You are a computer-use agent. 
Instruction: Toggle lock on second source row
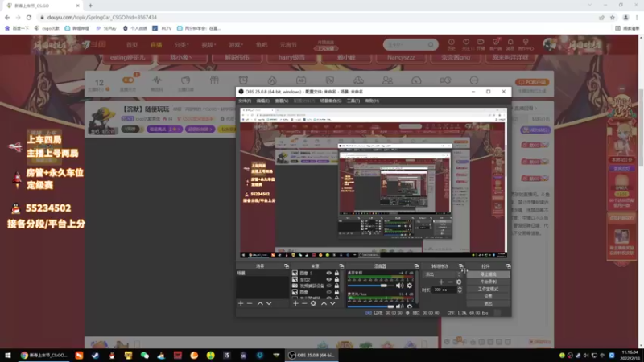pos(336,279)
